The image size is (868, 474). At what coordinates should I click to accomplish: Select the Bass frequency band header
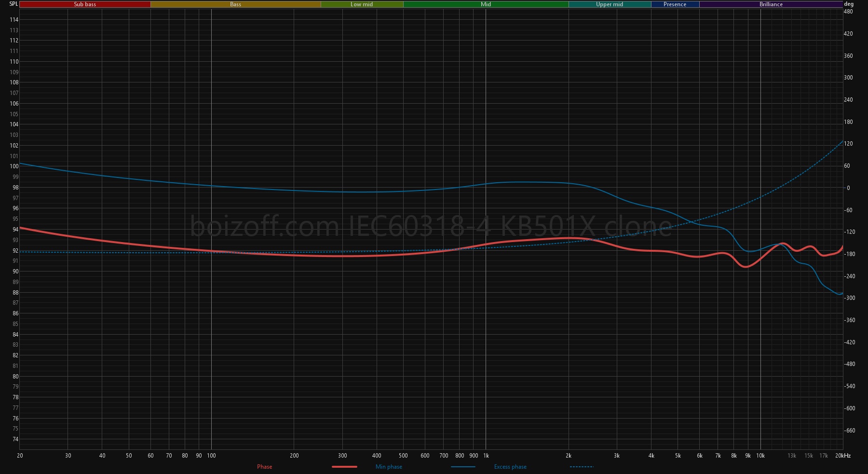pyautogui.click(x=235, y=4)
